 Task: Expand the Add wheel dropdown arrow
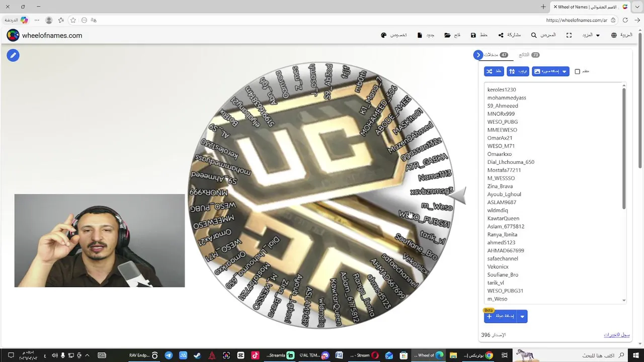pyautogui.click(x=522, y=316)
